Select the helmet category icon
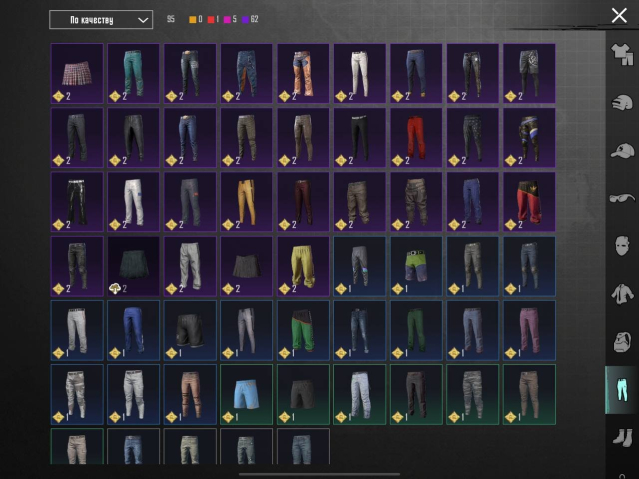Screen dimensions: 639x479 pos(620,103)
